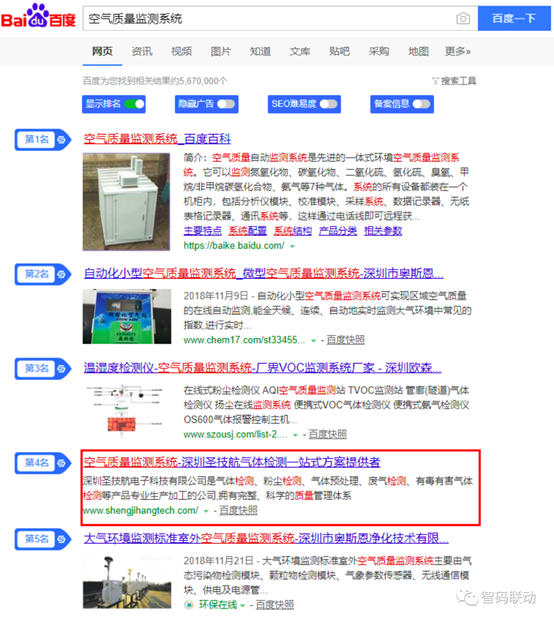Click the refresh icon on 第3名 badge

(x=61, y=369)
